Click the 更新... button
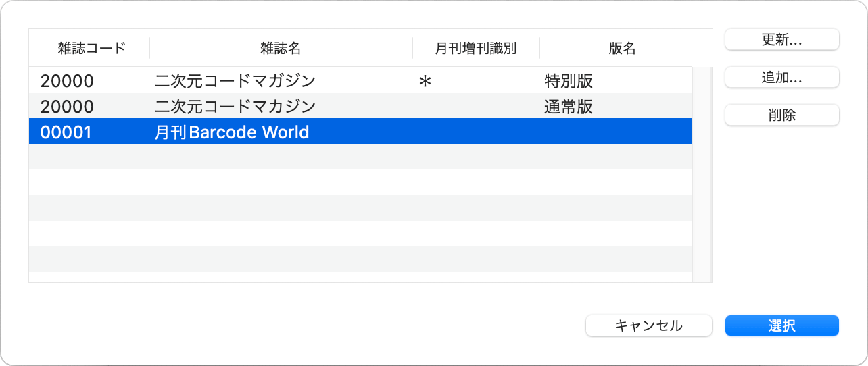The width and height of the screenshot is (868, 366). tap(781, 40)
